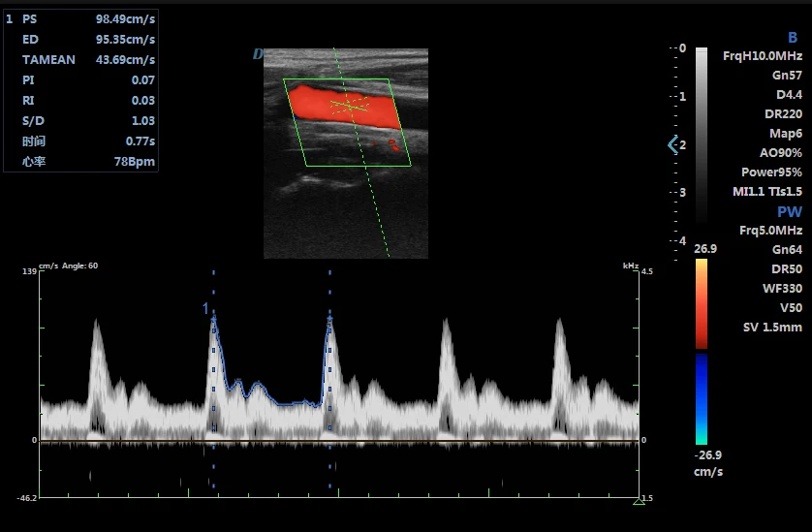The width and height of the screenshot is (812, 532).
Task: Click the red-yellow upper color velocity bar
Action: point(702,303)
